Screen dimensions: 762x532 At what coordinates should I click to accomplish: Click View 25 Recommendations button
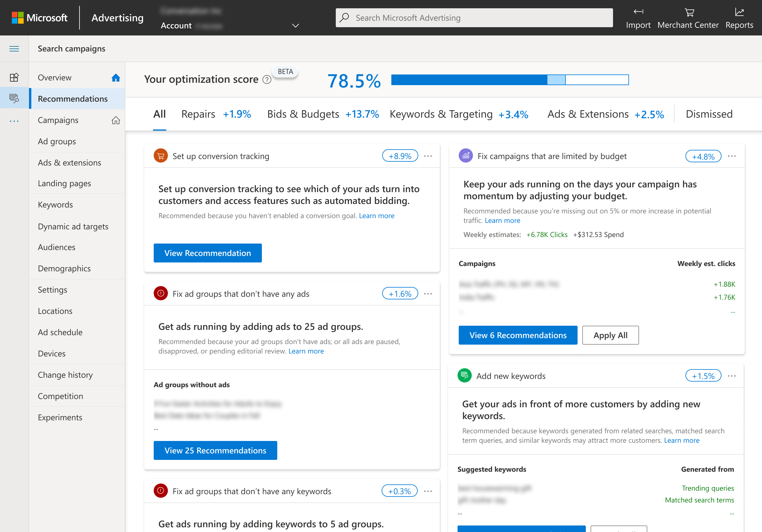(215, 450)
